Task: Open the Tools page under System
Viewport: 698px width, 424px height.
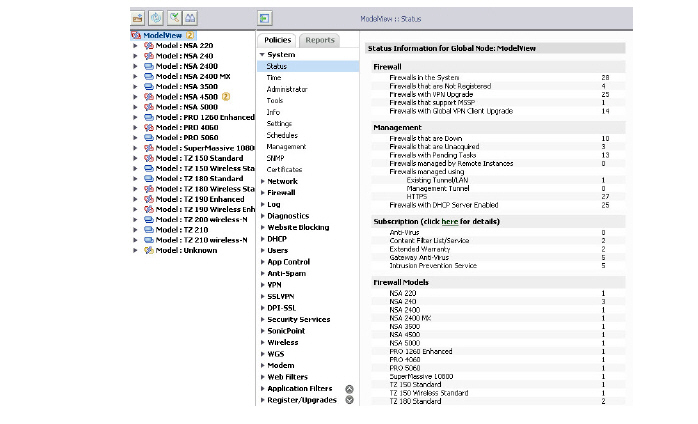Action: [x=275, y=101]
